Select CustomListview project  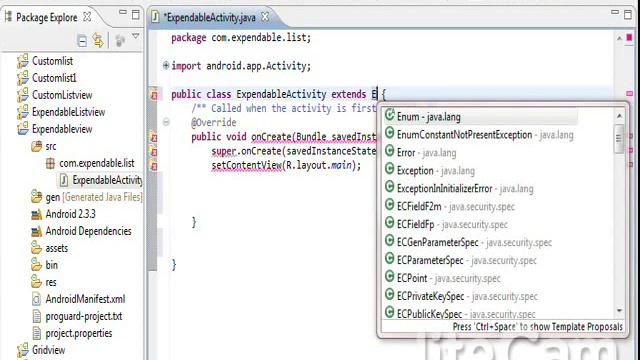[x=62, y=95]
